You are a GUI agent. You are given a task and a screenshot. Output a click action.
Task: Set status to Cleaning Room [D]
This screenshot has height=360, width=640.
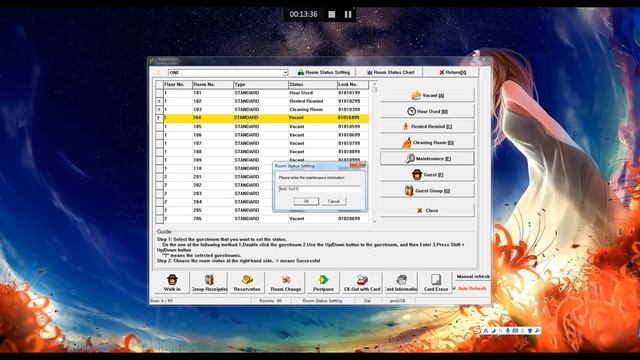pyautogui.click(x=427, y=142)
